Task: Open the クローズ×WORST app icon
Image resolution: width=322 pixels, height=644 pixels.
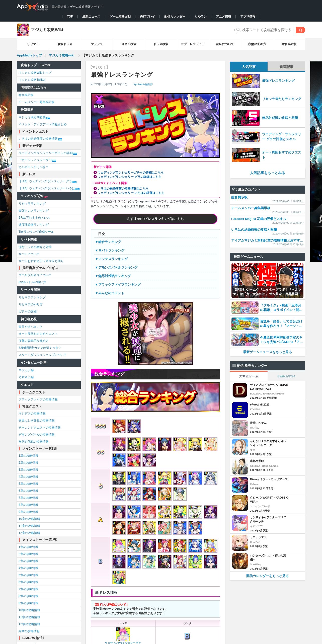Action: point(240,503)
